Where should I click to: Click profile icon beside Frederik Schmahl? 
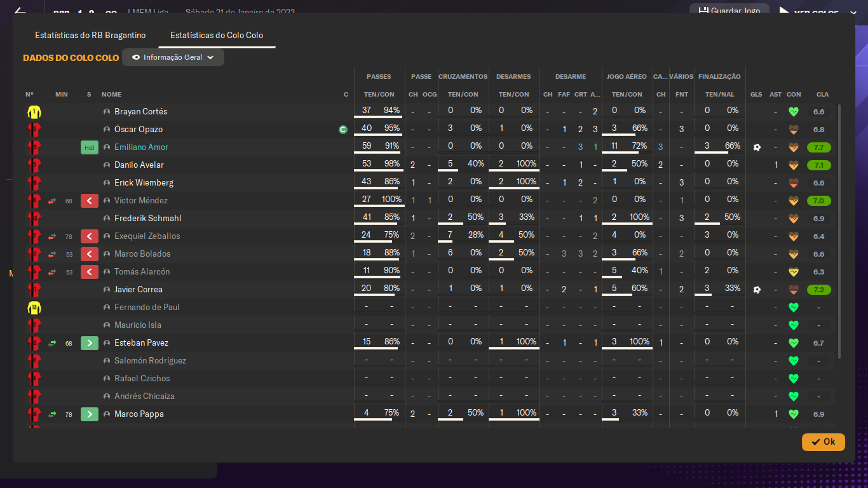coord(107,219)
